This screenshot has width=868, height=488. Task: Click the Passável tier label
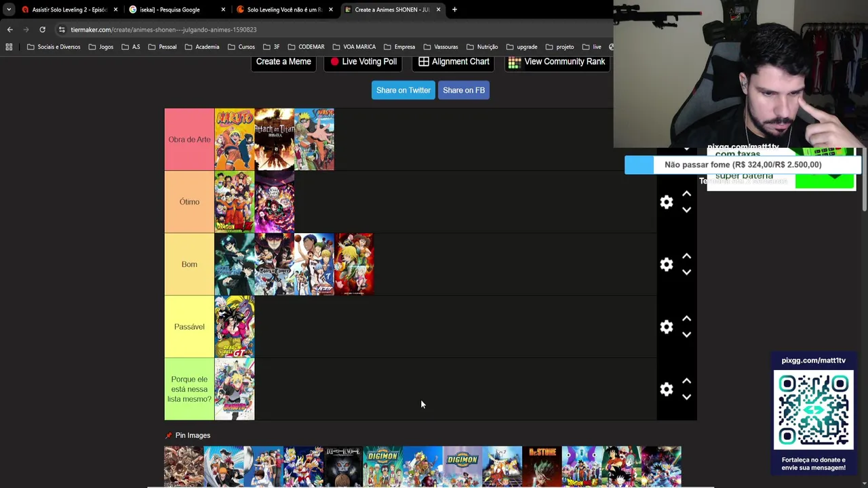tap(189, 327)
